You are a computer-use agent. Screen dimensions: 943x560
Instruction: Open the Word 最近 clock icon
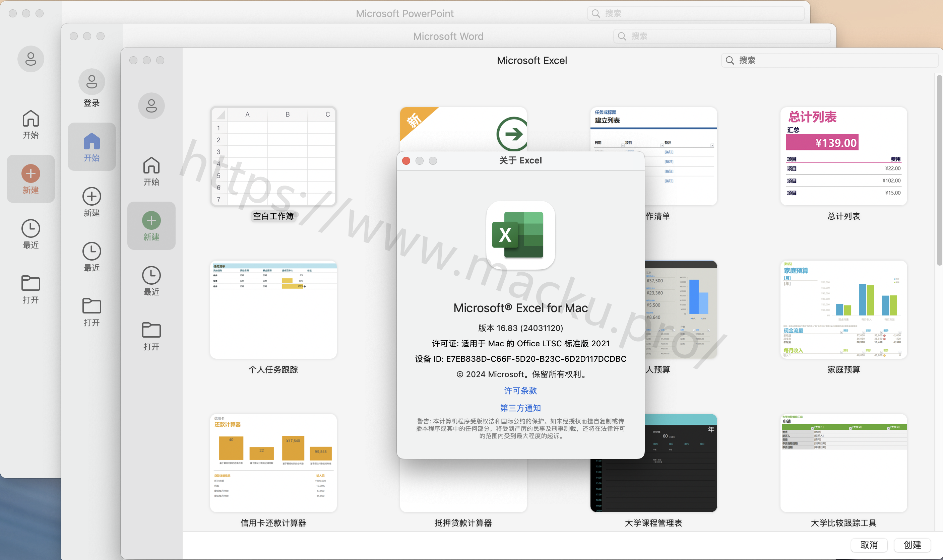(92, 251)
